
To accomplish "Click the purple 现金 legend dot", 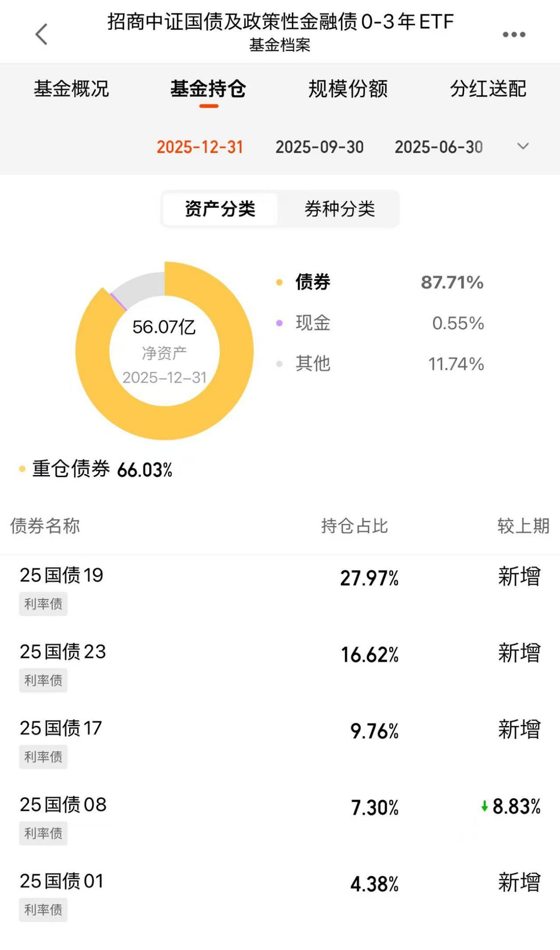I will click(280, 323).
